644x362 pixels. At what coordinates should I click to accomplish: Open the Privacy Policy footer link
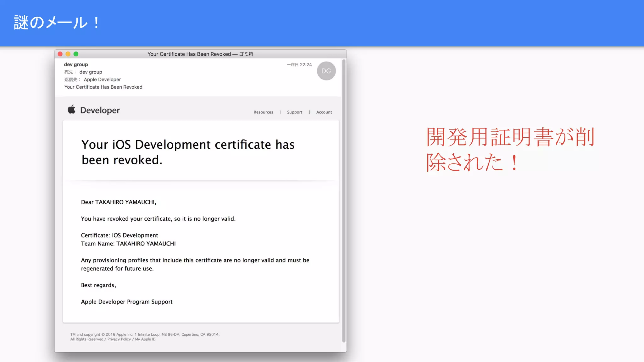(x=119, y=339)
